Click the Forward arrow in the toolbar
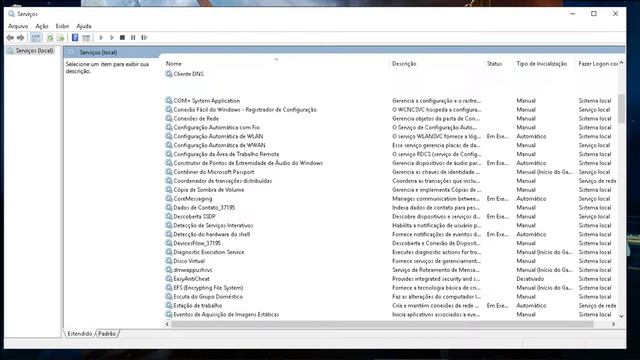 click(x=20, y=38)
